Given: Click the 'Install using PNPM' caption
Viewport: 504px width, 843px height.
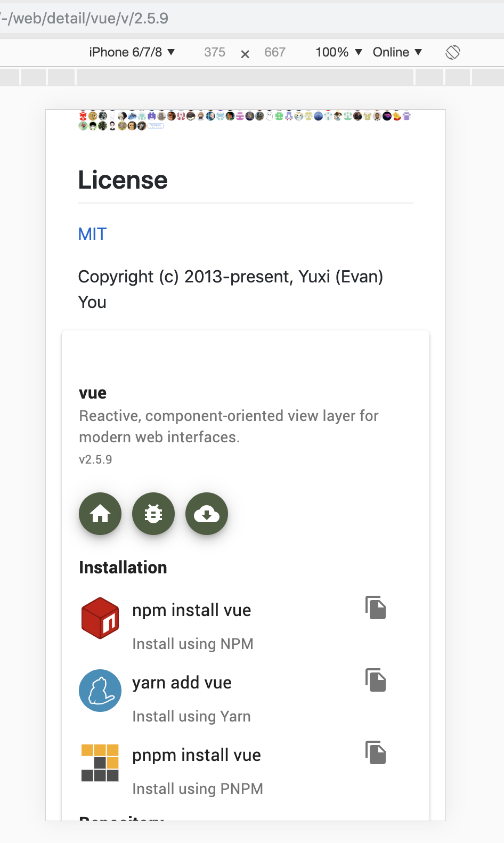Looking at the screenshot, I should coord(198,789).
